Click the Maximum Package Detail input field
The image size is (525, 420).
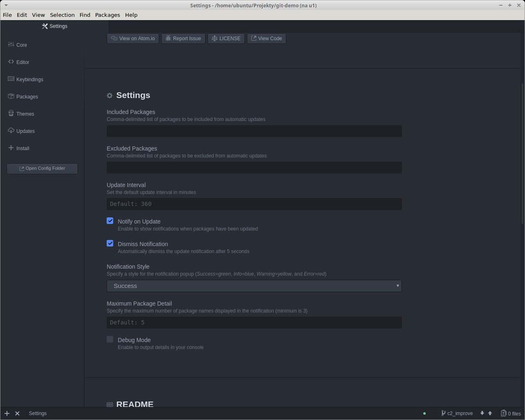click(254, 323)
